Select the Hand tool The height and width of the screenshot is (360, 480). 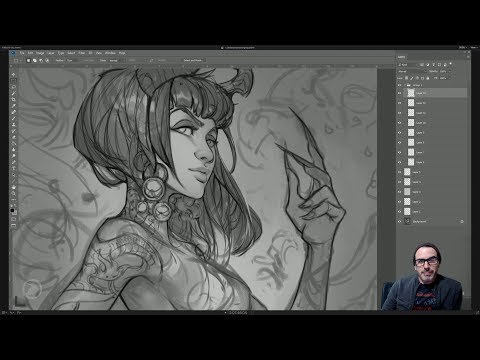[x=14, y=187]
